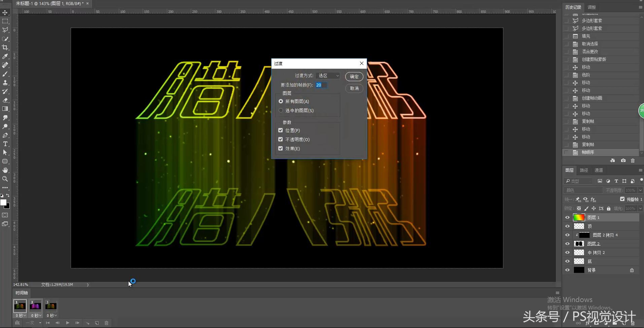Delete the selected frame in timeline
This screenshot has width=644, height=328.
coord(106,323)
